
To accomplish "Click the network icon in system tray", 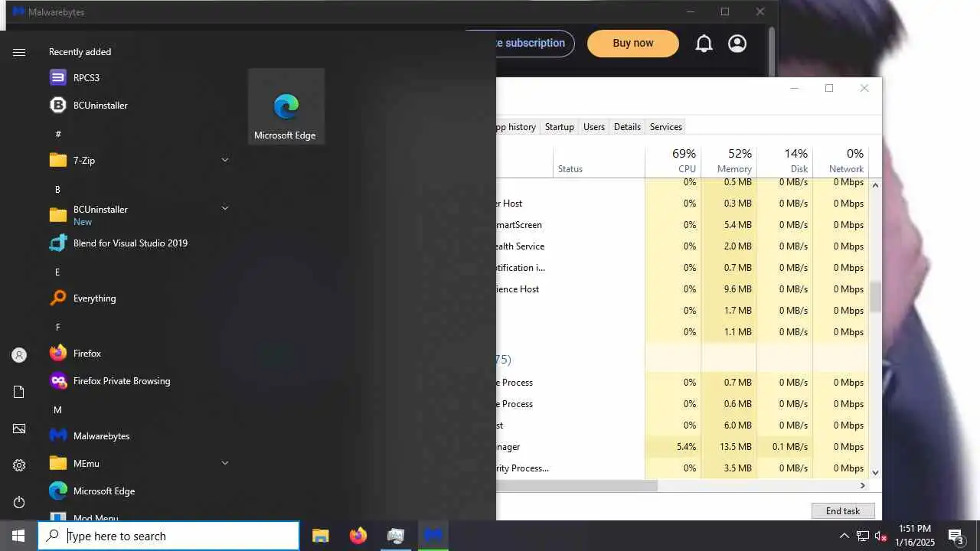I will 862,536.
